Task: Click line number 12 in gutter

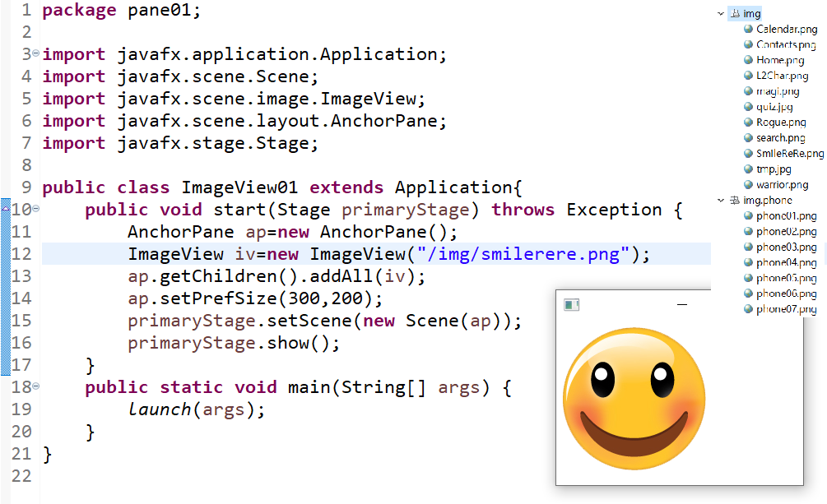Action: 21,254
